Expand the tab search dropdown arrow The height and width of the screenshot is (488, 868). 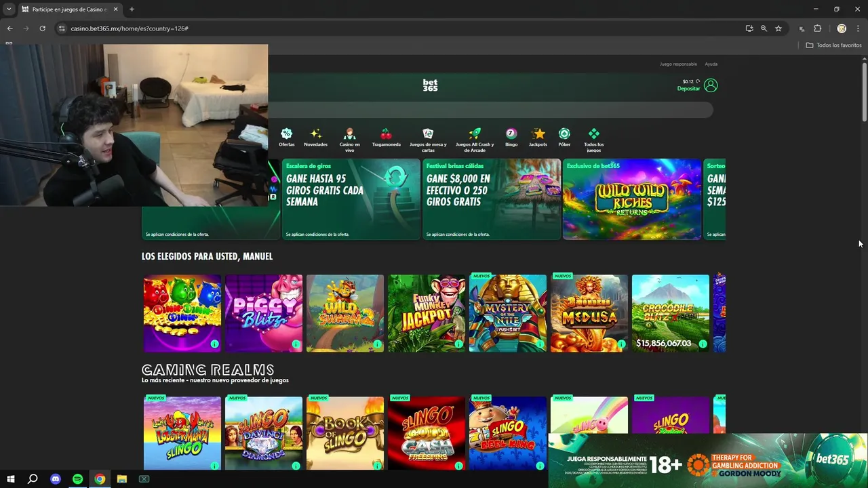[x=9, y=9]
